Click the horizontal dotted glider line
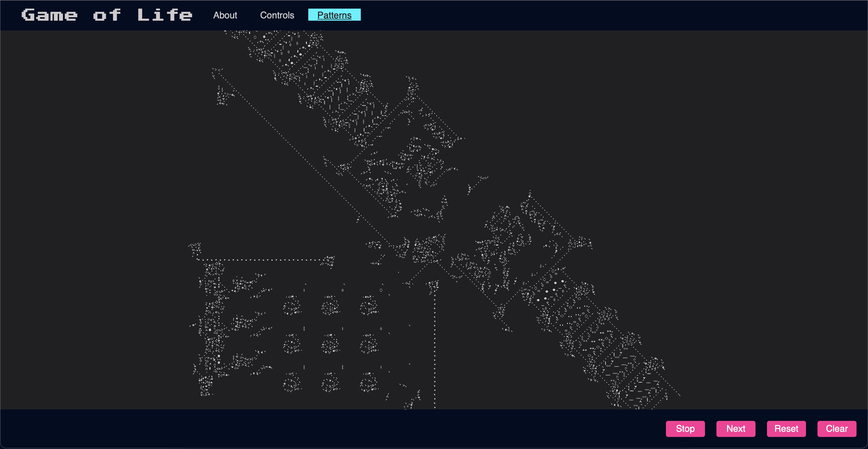868x449 pixels. click(x=259, y=260)
